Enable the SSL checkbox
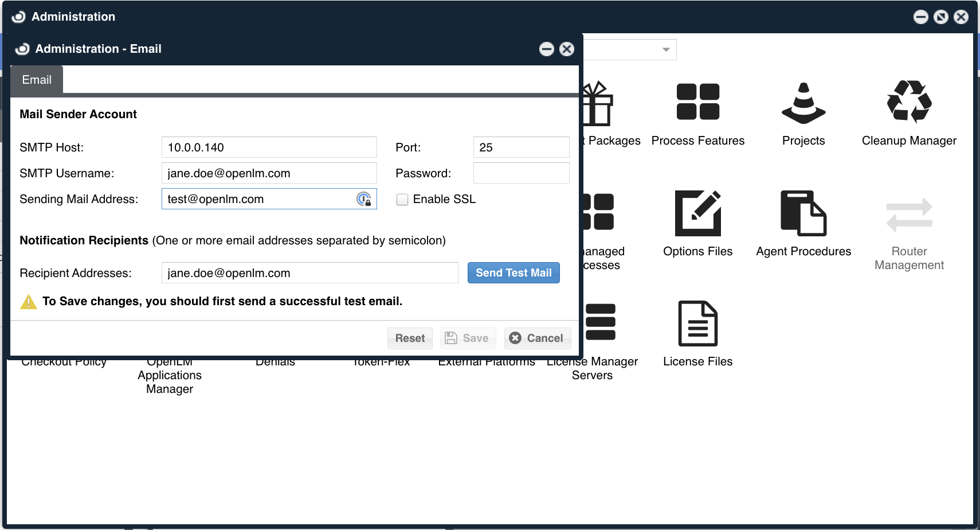This screenshot has width=980, height=530. pyautogui.click(x=402, y=200)
